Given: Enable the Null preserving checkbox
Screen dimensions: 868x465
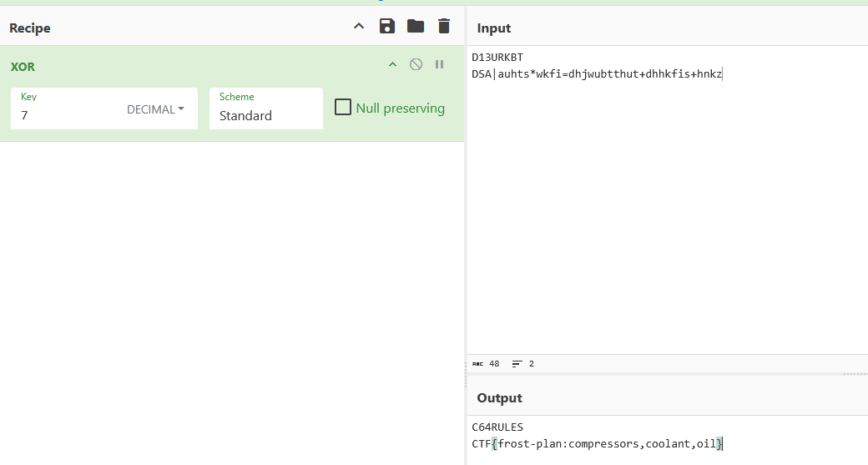Looking at the screenshot, I should [343, 108].
